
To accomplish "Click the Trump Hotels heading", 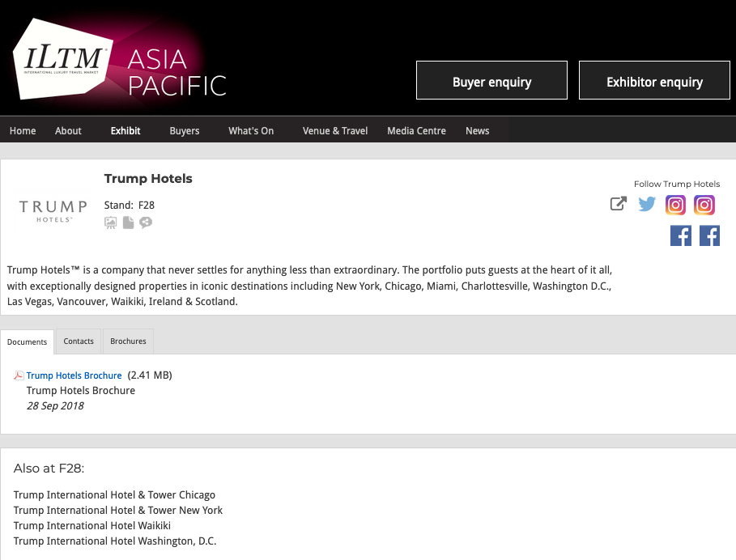I will point(148,179).
